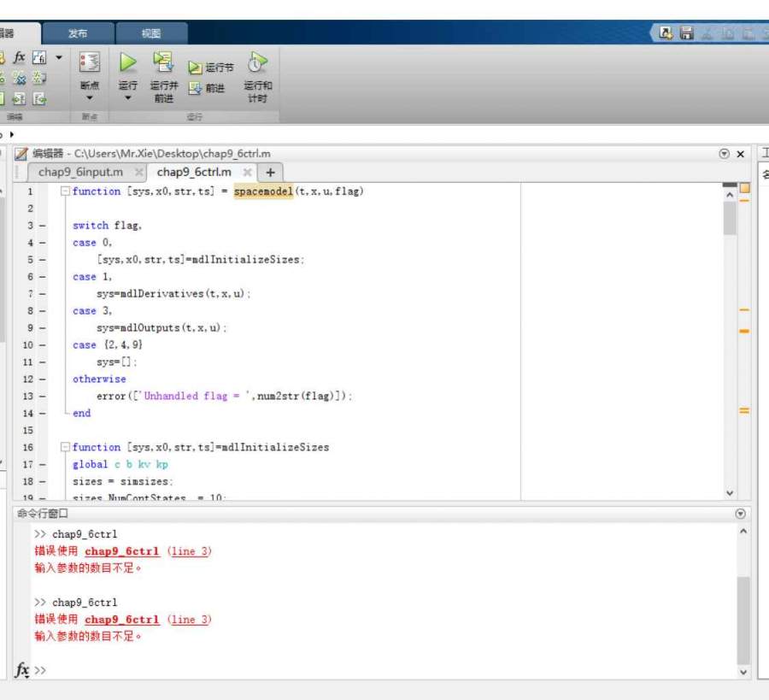
Task: Click the Breakpoints (断点) icon
Action: (x=89, y=62)
